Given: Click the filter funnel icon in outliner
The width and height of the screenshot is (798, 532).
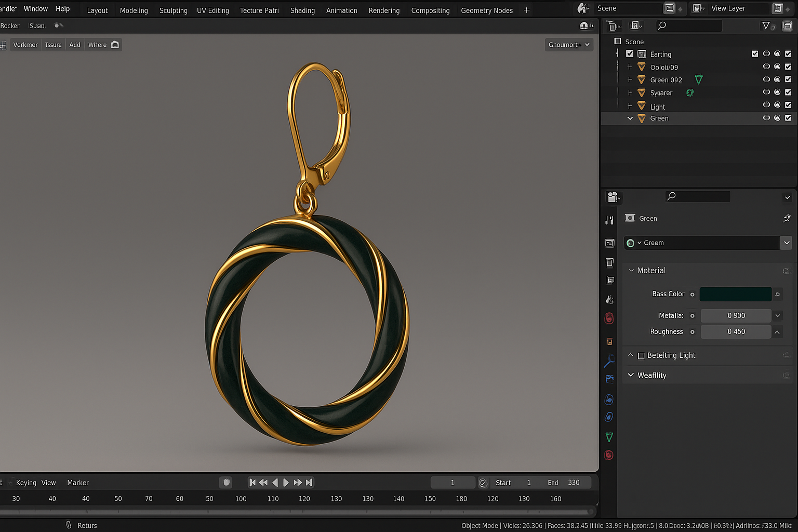Looking at the screenshot, I should click(766, 25).
